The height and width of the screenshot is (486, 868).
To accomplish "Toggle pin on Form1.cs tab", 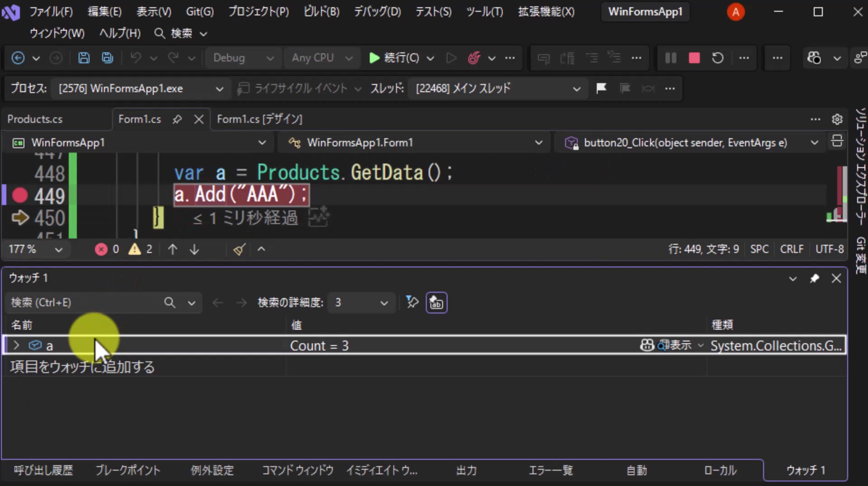I will click(x=177, y=119).
